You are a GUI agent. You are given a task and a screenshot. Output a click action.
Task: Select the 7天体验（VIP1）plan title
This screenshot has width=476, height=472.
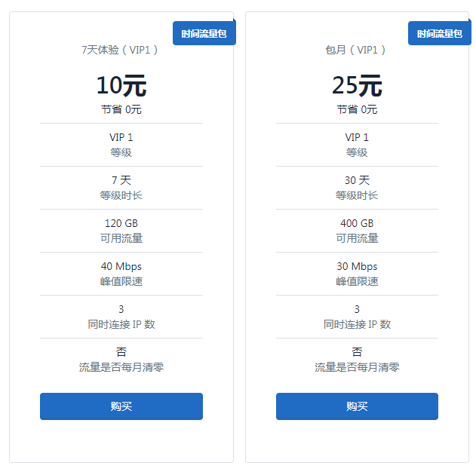pos(121,50)
